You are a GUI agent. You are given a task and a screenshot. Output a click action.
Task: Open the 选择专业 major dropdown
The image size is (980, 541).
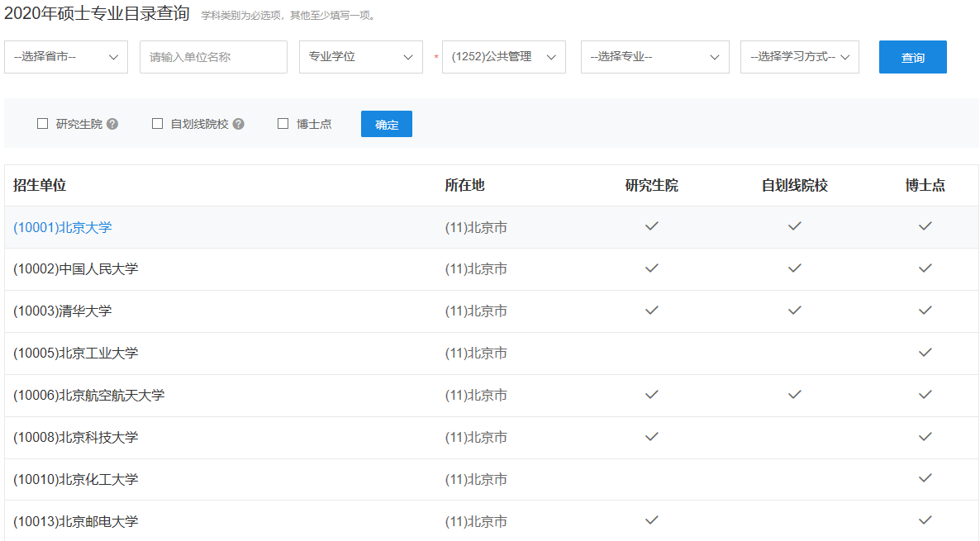tap(655, 57)
